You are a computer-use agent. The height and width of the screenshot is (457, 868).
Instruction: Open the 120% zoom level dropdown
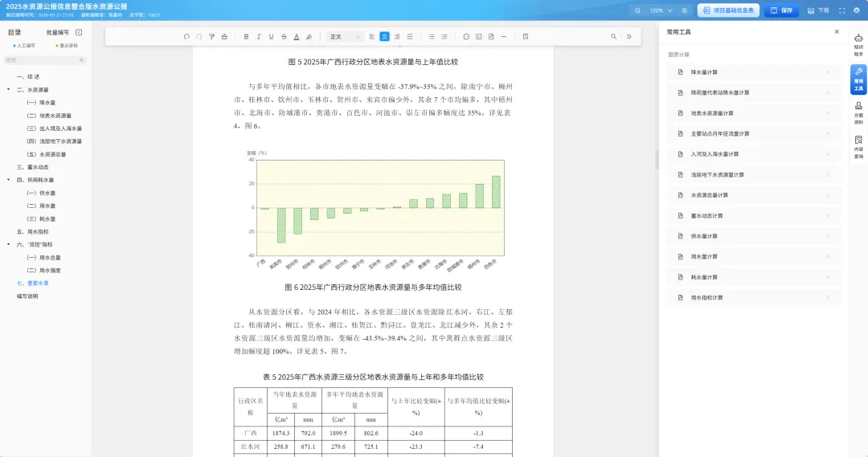661,10
